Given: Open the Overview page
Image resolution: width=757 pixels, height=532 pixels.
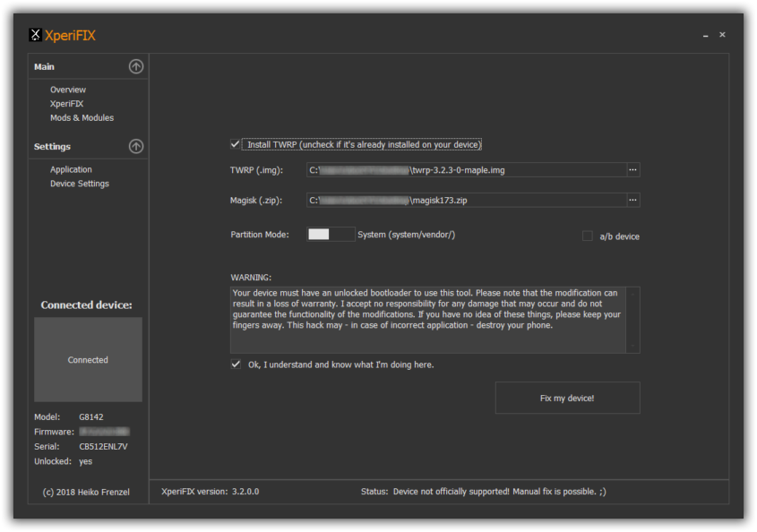Looking at the screenshot, I should [x=67, y=90].
